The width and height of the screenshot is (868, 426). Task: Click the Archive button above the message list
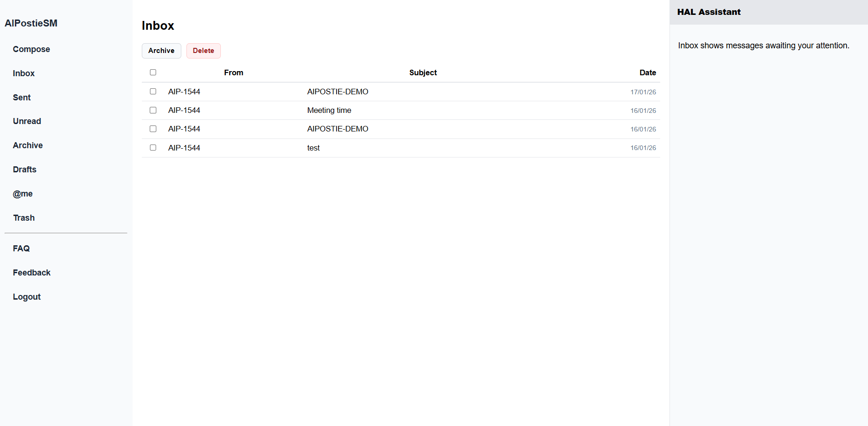[x=161, y=51]
